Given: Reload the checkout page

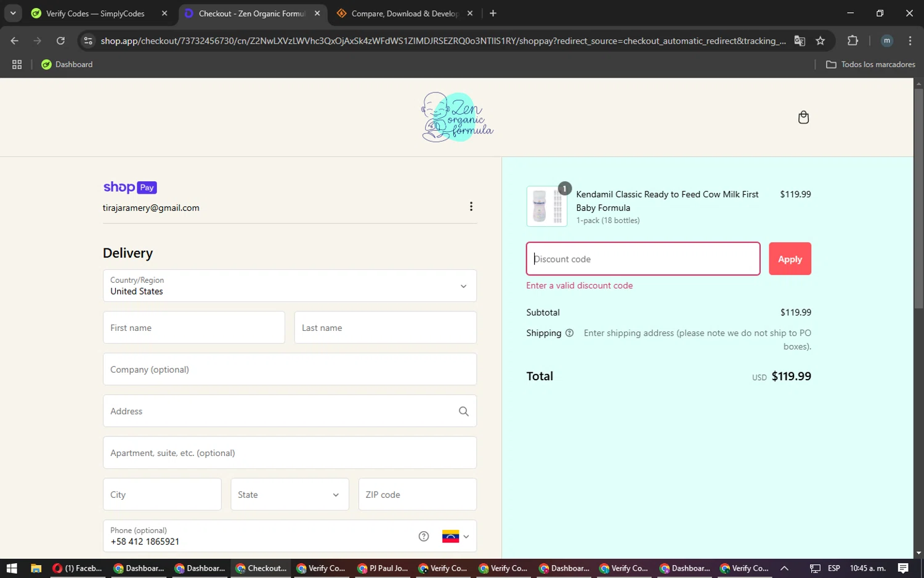Looking at the screenshot, I should 60,41.
